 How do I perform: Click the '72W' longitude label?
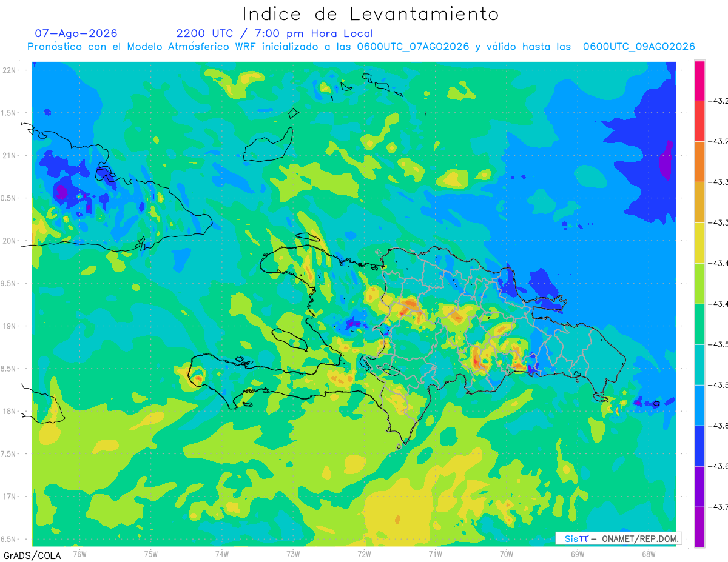364,554
